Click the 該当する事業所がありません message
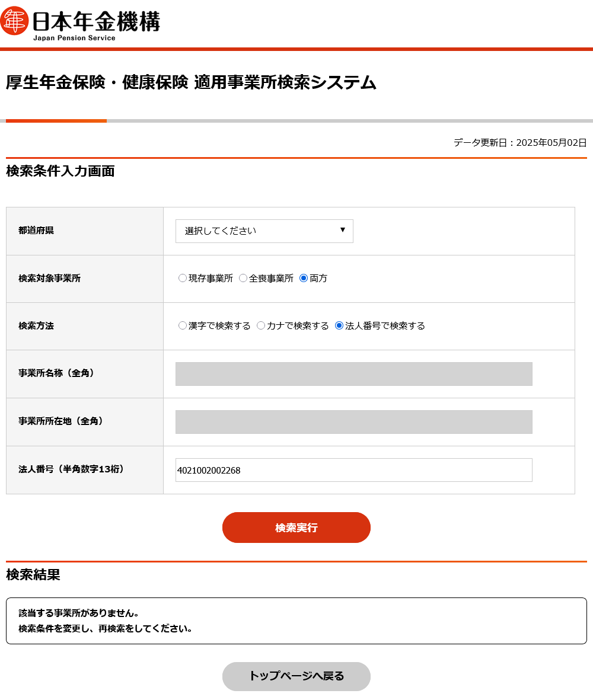Screen dimensions: 593x700 click(x=79, y=613)
